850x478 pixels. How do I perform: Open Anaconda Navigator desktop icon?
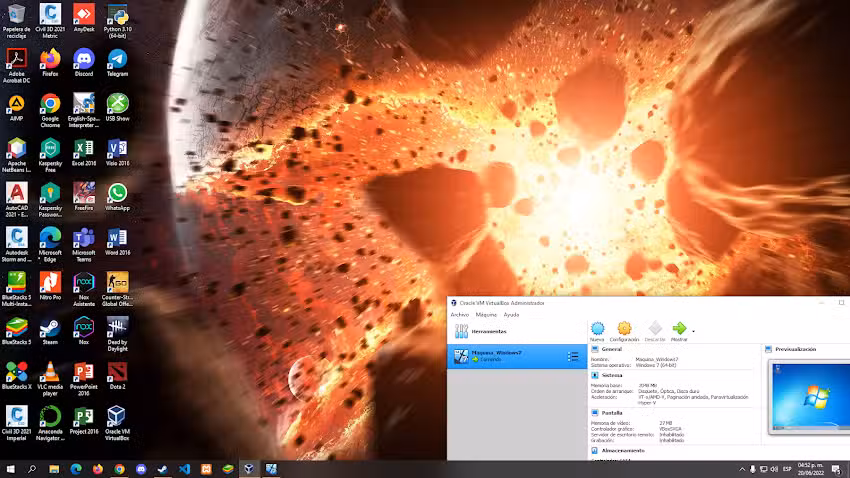pos(50,416)
